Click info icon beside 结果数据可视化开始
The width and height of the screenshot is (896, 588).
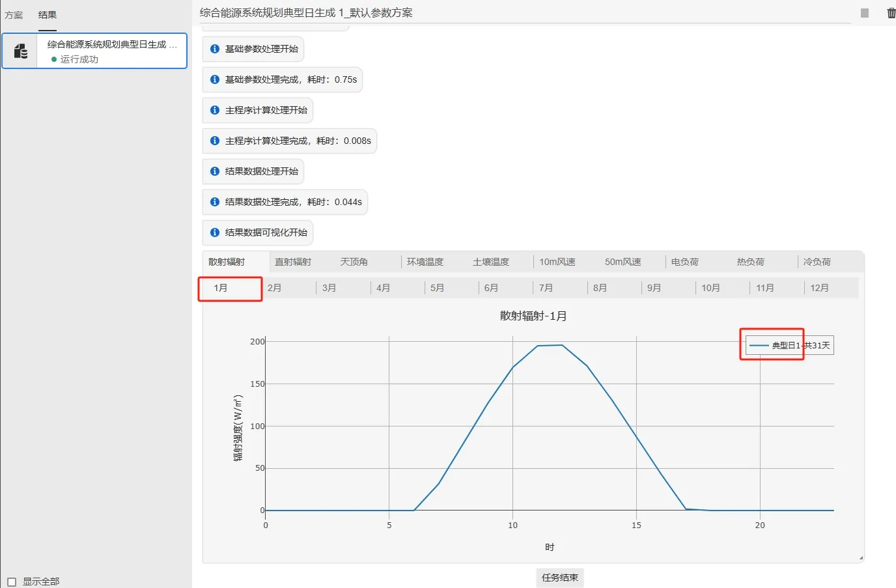215,232
